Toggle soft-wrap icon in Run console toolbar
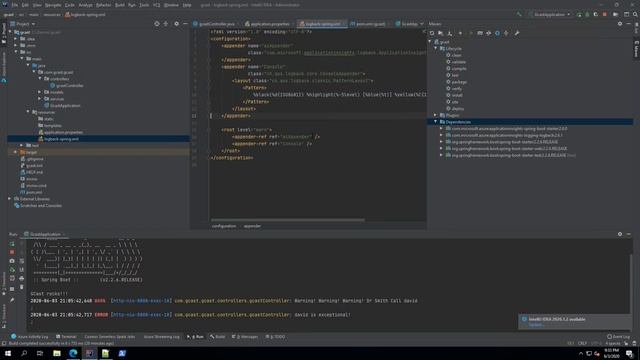Image resolution: width=640 pixels, height=360 pixels. tap(22, 261)
